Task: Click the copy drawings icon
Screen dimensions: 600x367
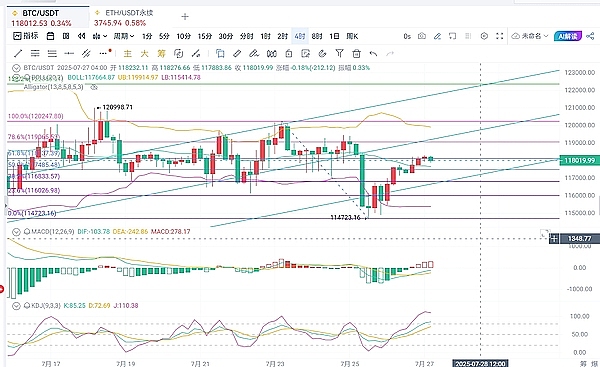Action: pyautogui.click(x=220, y=54)
